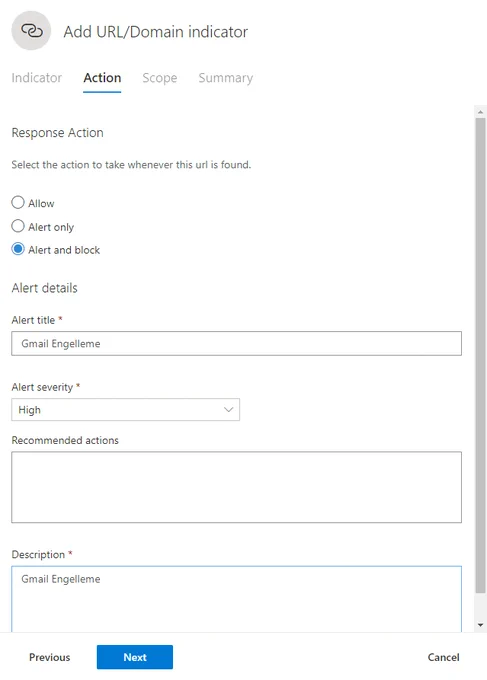Open the Summary tab
Image resolution: width=487 pixels, height=680 pixels.
226,78
